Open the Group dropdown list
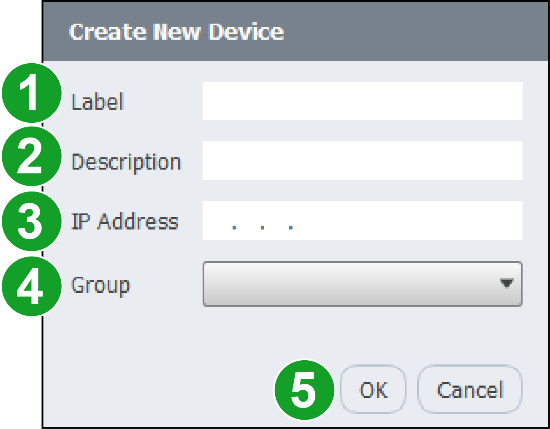 [363, 284]
